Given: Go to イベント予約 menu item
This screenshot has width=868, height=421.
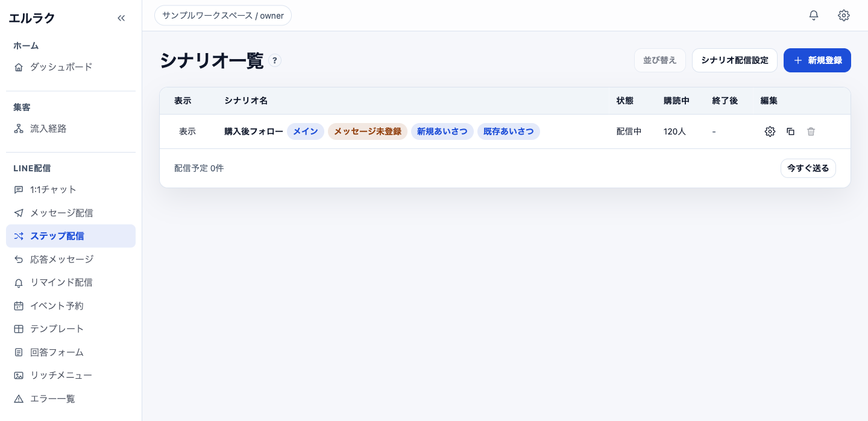Looking at the screenshot, I should tap(71, 306).
